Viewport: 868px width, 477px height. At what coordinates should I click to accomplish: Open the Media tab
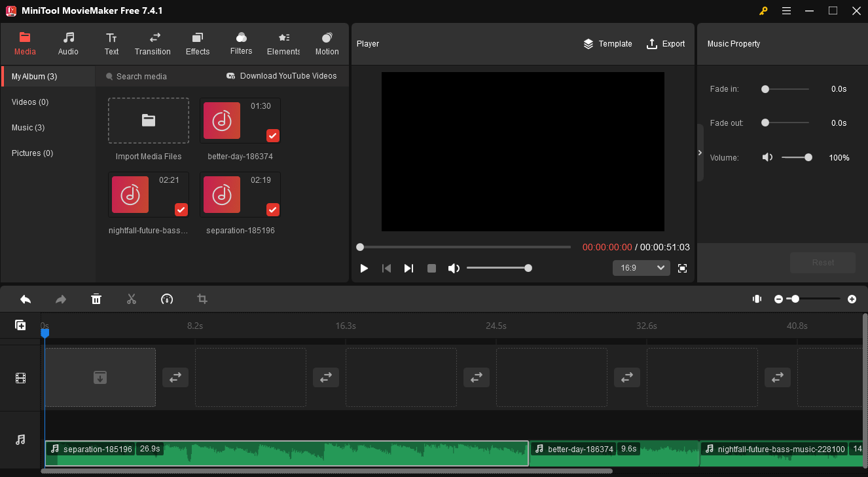[25, 43]
